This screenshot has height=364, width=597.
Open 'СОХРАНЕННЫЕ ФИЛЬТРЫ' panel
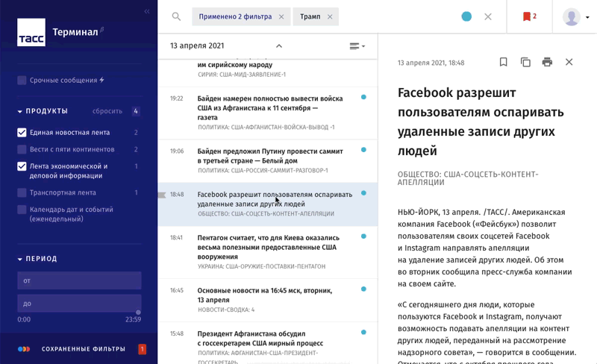pyautogui.click(x=84, y=349)
